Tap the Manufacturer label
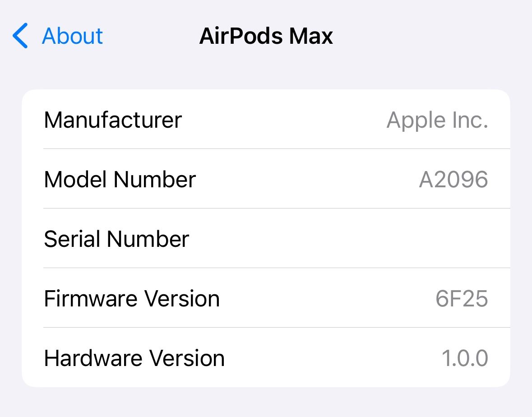Viewport: 532px width, 417px height. 113,120
